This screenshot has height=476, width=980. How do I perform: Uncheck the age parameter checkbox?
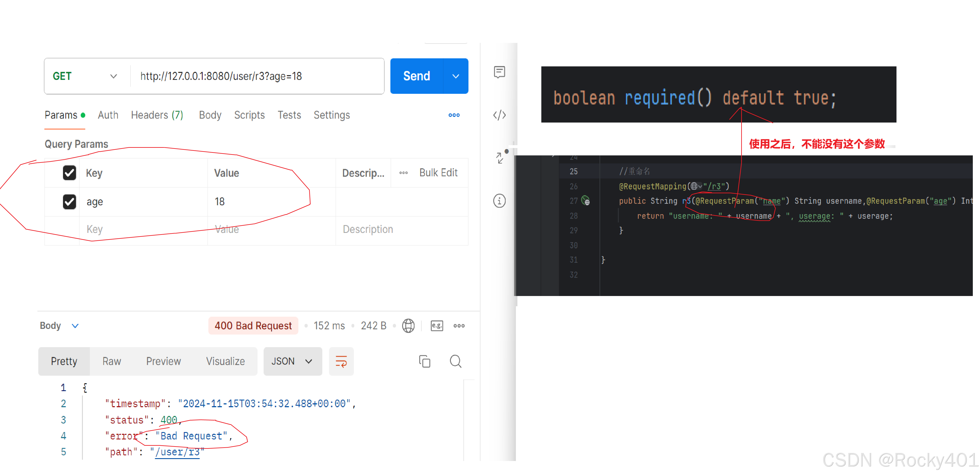[69, 202]
